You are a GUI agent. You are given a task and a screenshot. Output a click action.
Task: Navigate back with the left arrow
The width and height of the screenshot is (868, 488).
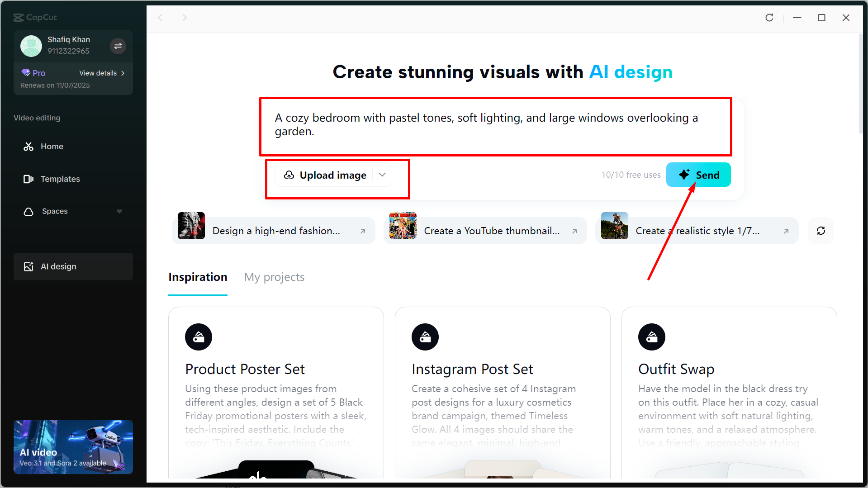pyautogui.click(x=160, y=18)
